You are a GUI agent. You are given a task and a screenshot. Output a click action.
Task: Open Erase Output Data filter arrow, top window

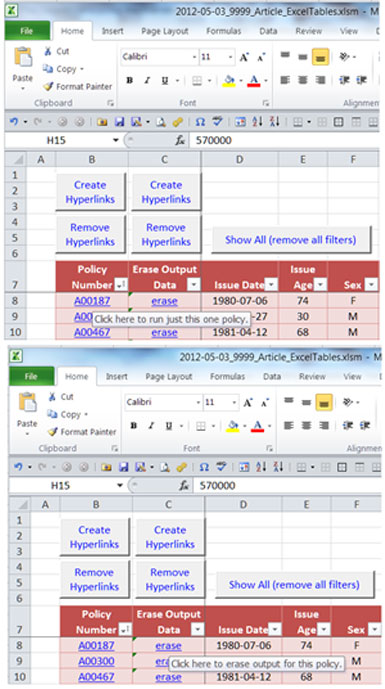tap(194, 285)
